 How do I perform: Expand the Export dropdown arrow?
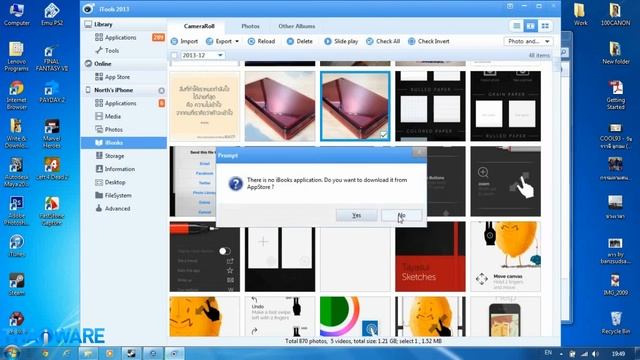point(237,41)
